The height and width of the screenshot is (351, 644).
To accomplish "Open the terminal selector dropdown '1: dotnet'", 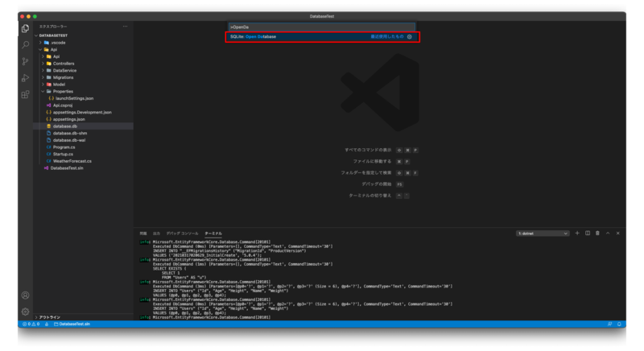I will (x=543, y=233).
